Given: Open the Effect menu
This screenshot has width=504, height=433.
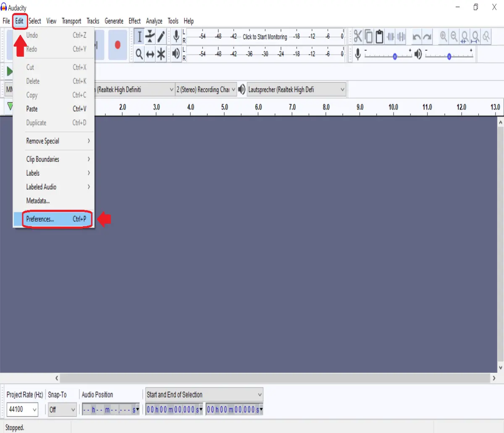Looking at the screenshot, I should pos(134,21).
